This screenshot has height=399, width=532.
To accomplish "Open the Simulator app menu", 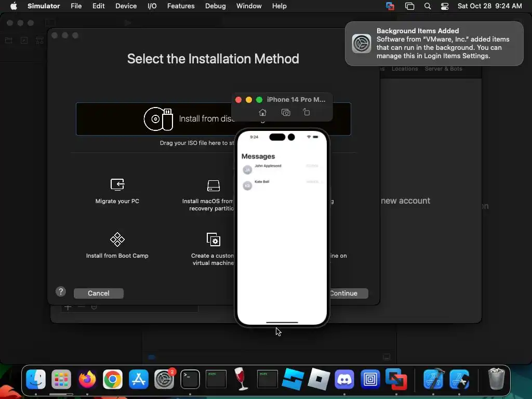I will pyautogui.click(x=44, y=6).
